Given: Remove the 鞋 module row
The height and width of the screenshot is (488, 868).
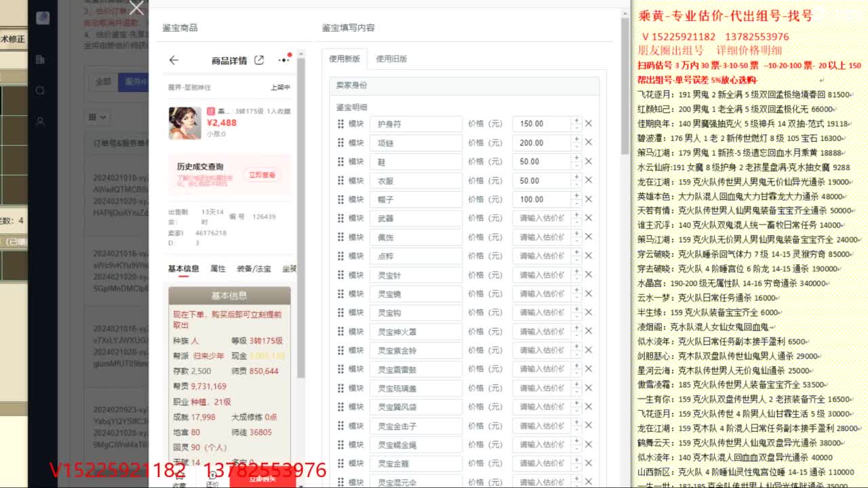Looking at the screenshot, I should click(x=589, y=161).
